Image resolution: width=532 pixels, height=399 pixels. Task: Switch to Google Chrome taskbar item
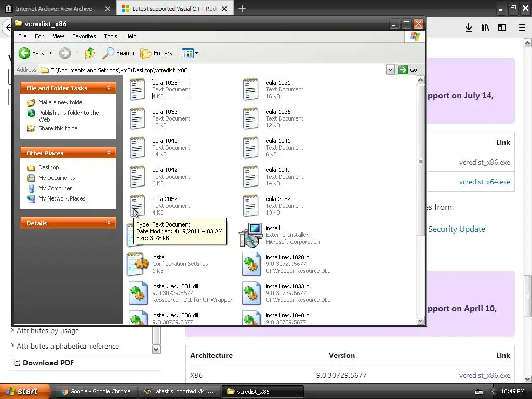[96, 391]
